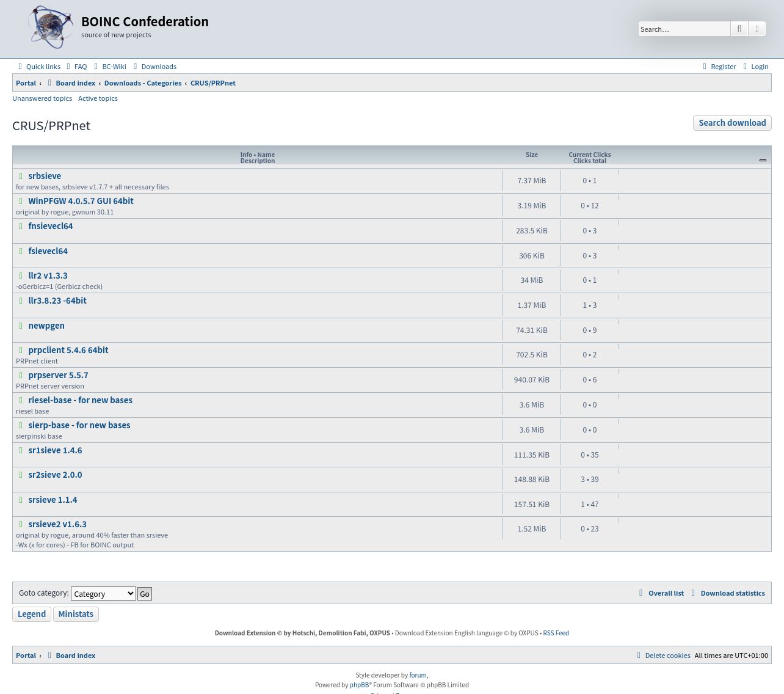Open the sr2sieve 2.0.0 download
This screenshot has height=694, width=784.
pyautogui.click(x=55, y=475)
